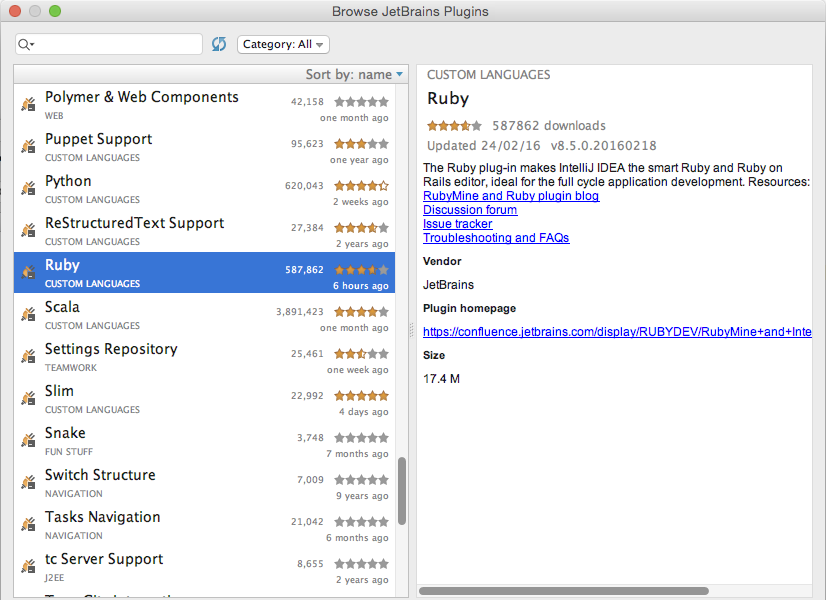The height and width of the screenshot is (600, 826).
Task: Open the Category: All dropdown
Action: [x=283, y=44]
